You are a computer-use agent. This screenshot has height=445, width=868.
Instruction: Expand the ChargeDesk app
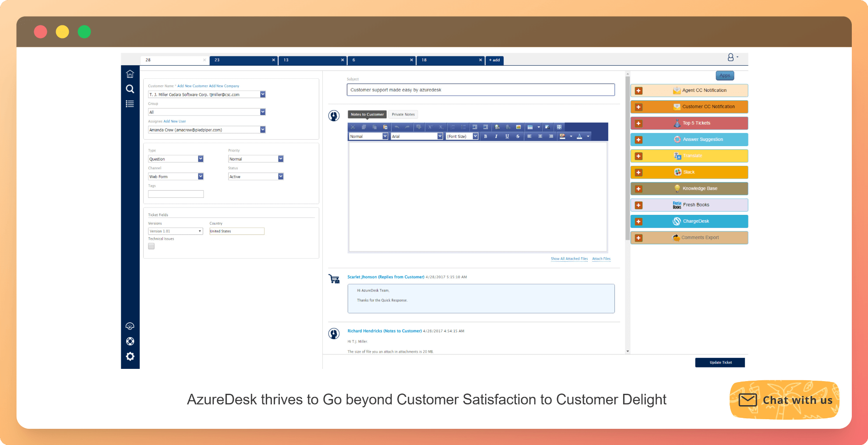tap(639, 221)
